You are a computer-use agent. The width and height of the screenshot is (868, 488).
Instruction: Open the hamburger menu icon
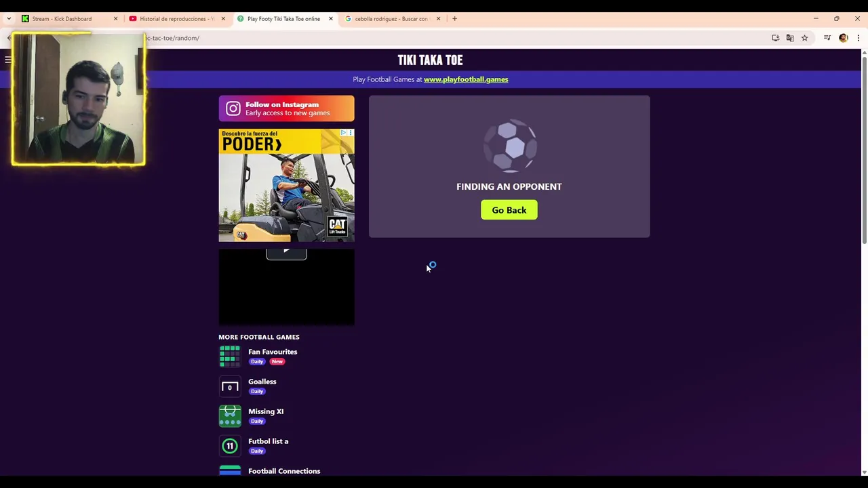coord(8,60)
